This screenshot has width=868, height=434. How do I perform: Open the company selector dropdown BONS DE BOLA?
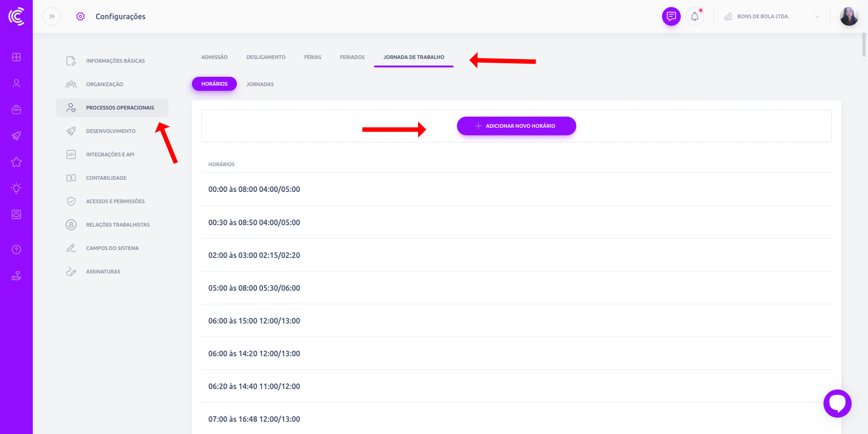(772, 16)
